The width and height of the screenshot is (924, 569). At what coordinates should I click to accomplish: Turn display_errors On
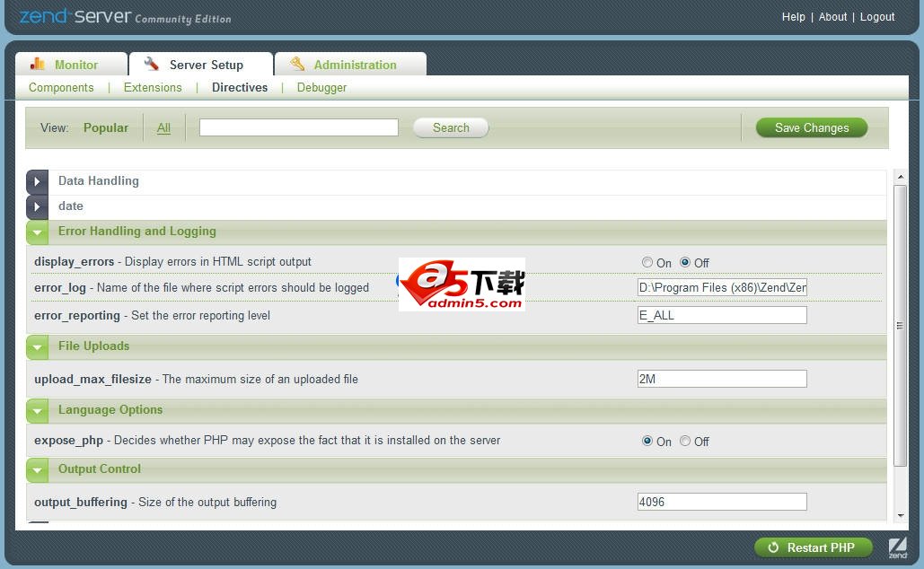pos(647,262)
